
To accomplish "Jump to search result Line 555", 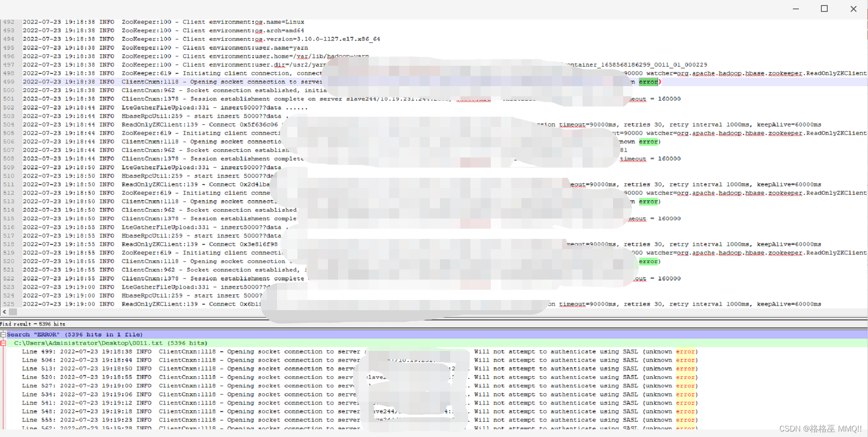I will pos(360,420).
